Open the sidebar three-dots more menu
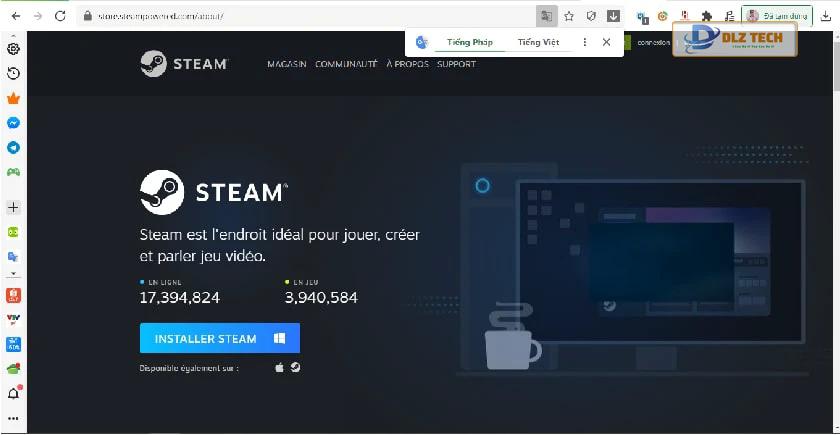 tap(13, 418)
